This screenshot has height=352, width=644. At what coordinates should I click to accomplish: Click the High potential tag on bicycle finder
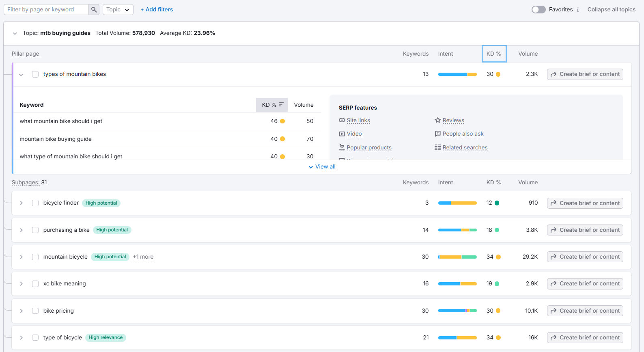coord(101,203)
